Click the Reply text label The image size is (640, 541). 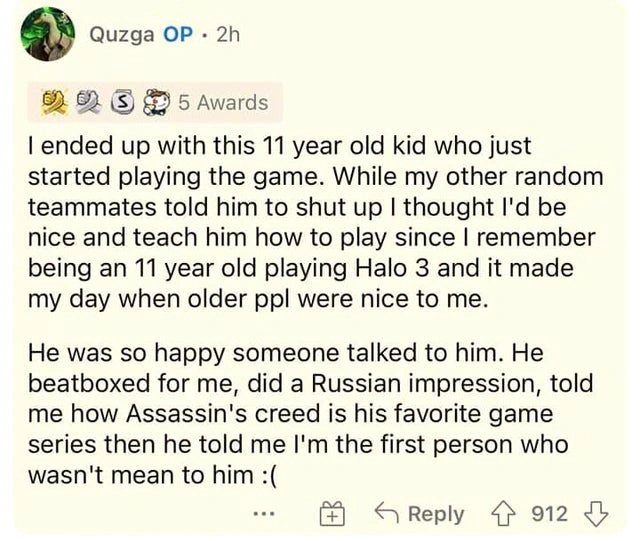436,514
